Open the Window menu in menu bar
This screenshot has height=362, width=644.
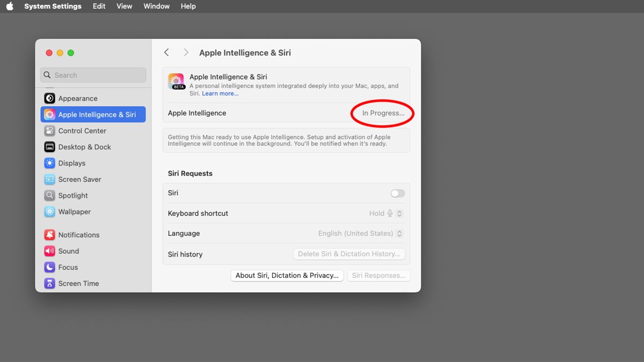tap(156, 6)
